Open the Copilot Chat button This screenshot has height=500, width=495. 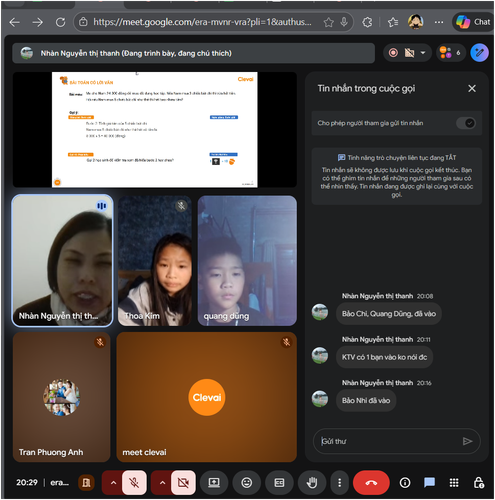(x=473, y=22)
